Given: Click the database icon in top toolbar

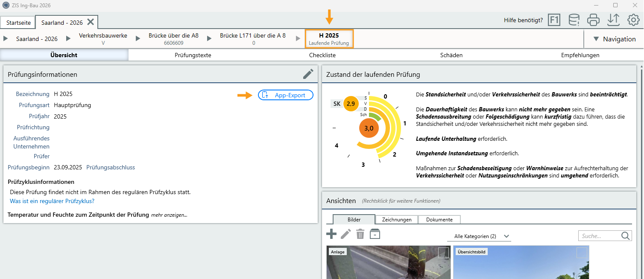Looking at the screenshot, I should point(574,20).
